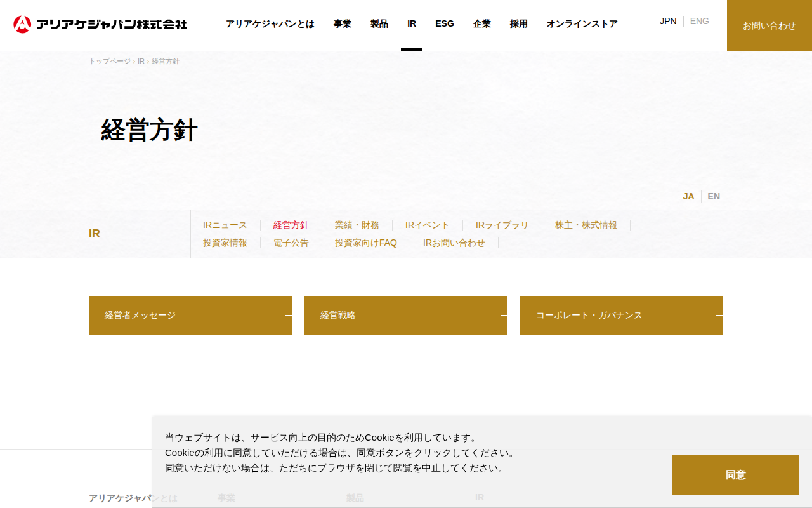Viewport: 812px width, 508px height.
Task: Click トップページ in the breadcrumb
Action: pos(110,61)
